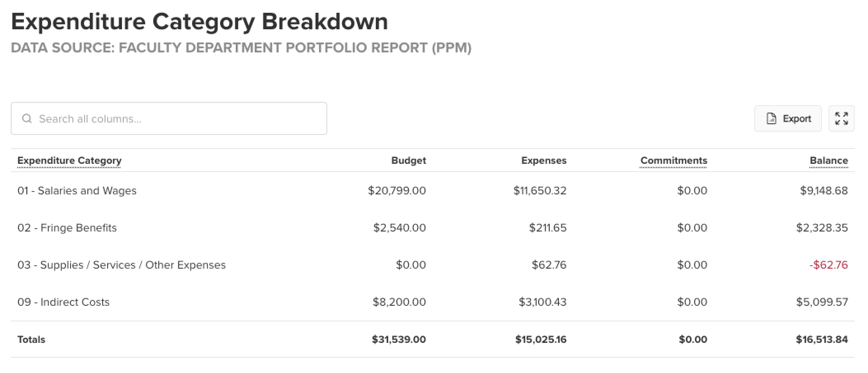Click the Export button
This screenshot has height=373, width=868.
[x=787, y=118]
